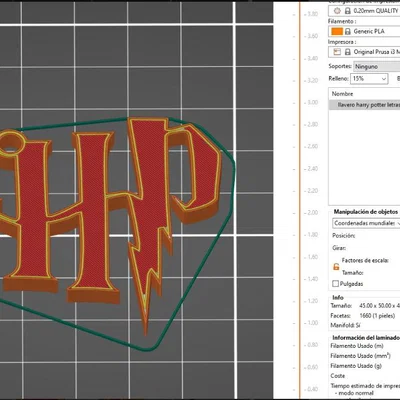Open the 0.20mm QUALITY print profile dropdown
Viewport: 400px width, 400px height.
click(364, 11)
